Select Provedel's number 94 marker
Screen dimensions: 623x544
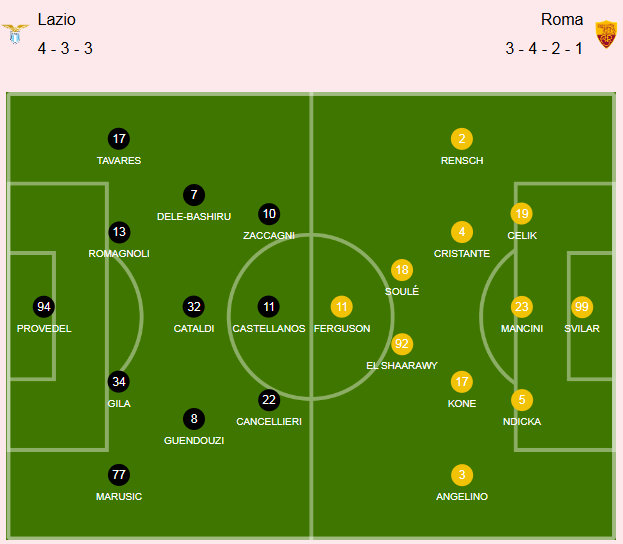coord(44,307)
